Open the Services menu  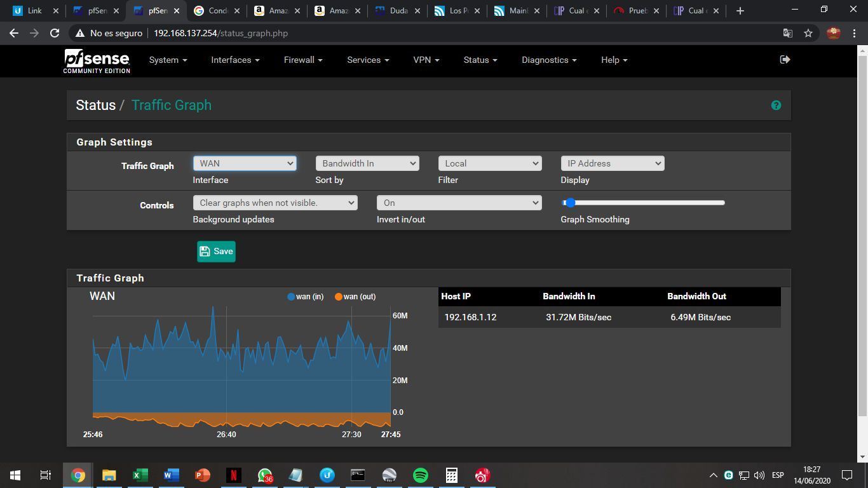click(x=368, y=60)
